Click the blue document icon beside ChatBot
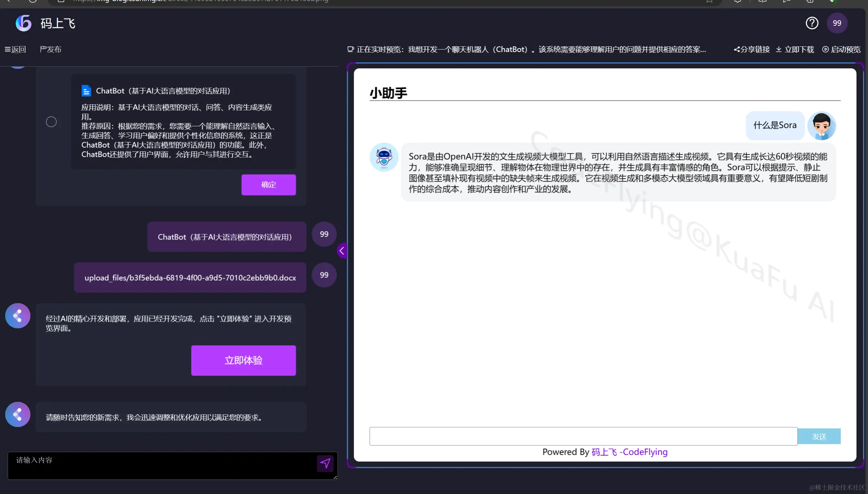Viewport: 868px width, 494px height. pos(86,91)
